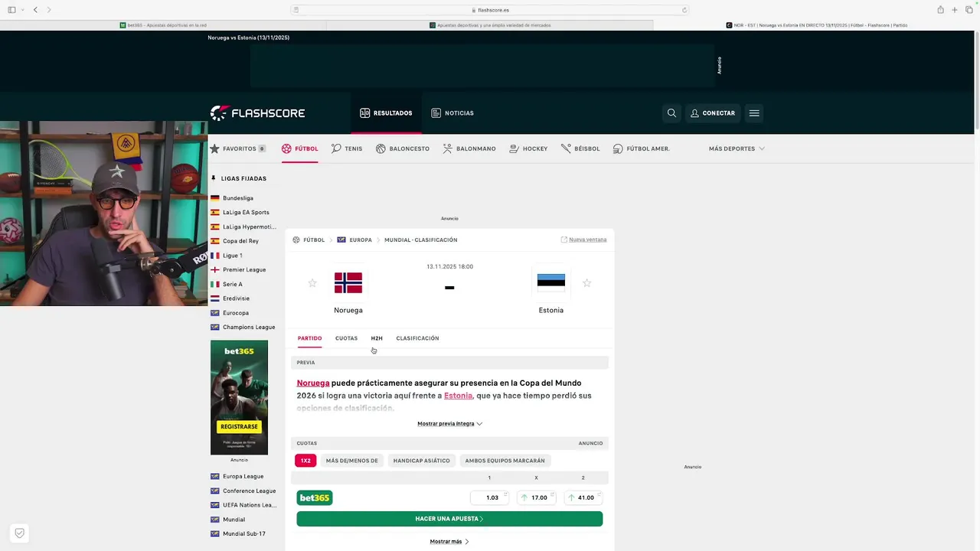Select the Clasificación tab
The image size is (980, 551).
(x=417, y=338)
